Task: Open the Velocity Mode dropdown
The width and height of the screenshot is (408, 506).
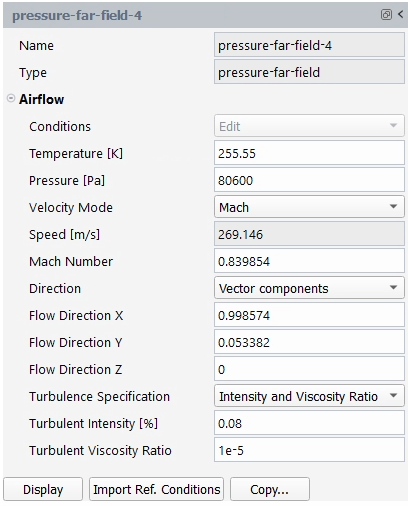Action: pos(309,207)
